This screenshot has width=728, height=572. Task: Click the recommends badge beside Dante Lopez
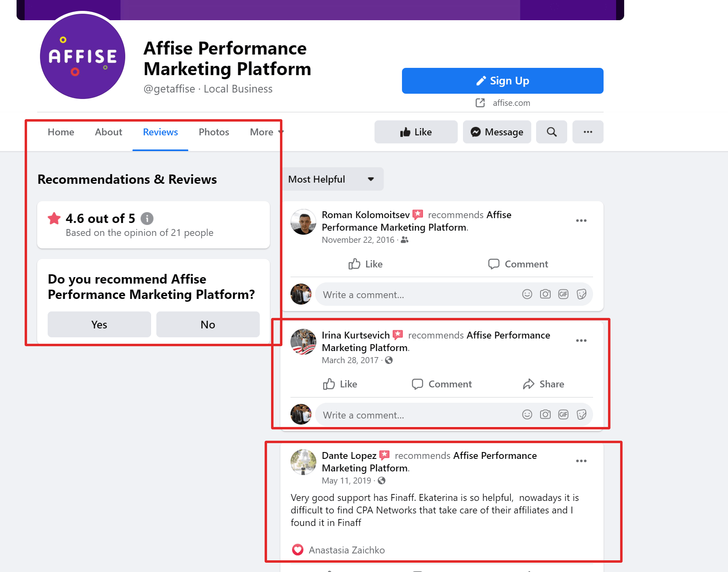pyautogui.click(x=385, y=455)
